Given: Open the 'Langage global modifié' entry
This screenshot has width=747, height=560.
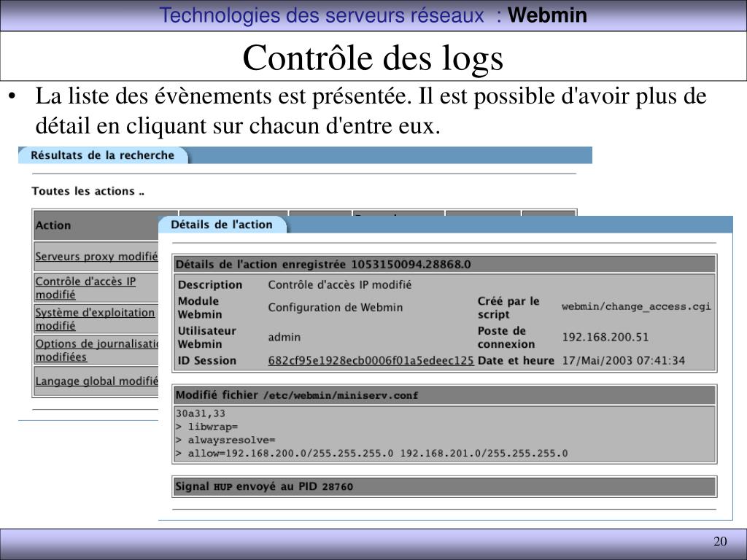Looking at the screenshot, I should pyautogui.click(x=97, y=381).
